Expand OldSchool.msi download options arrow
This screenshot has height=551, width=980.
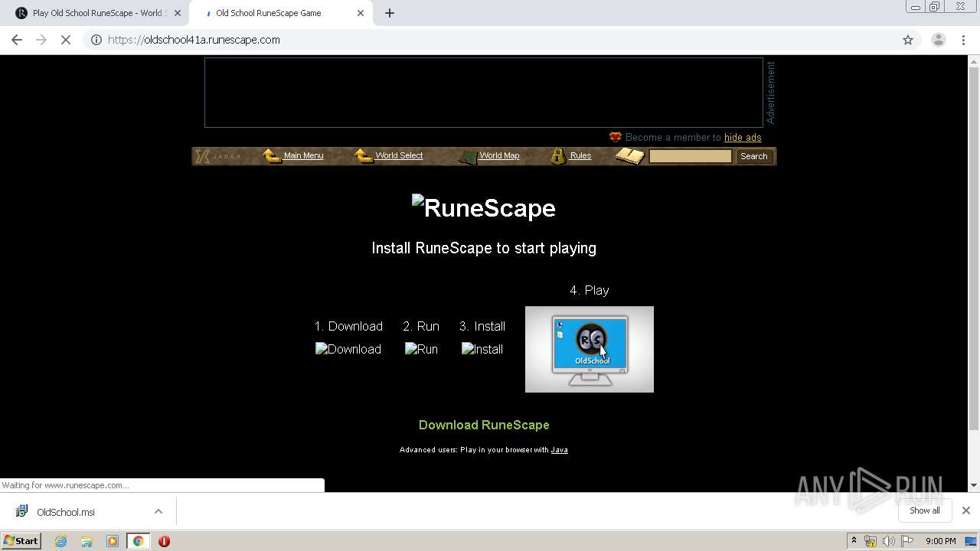point(158,511)
